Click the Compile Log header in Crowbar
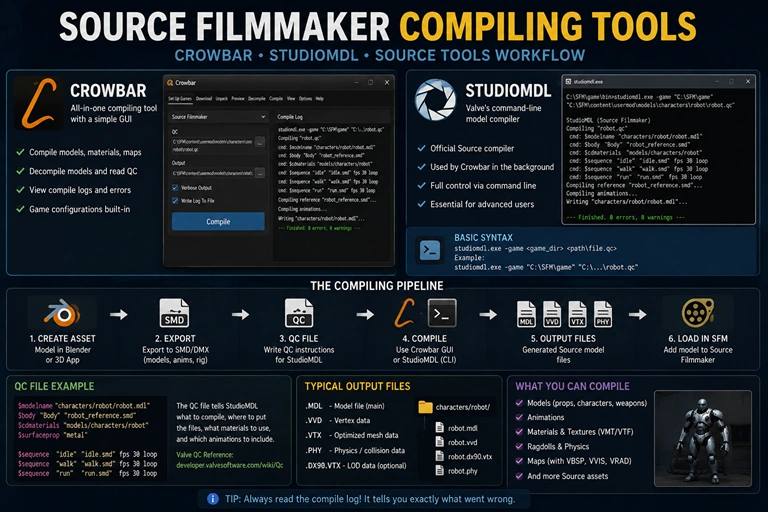Screen dimensions: 768x512 click(x=290, y=117)
